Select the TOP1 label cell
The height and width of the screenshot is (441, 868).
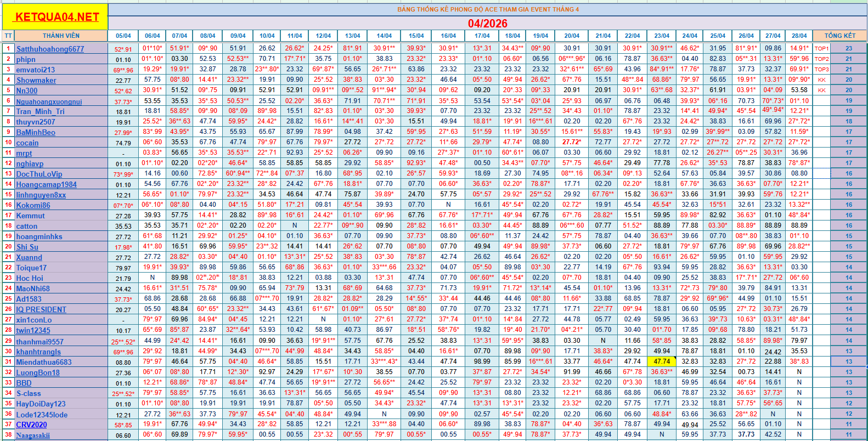(821, 49)
